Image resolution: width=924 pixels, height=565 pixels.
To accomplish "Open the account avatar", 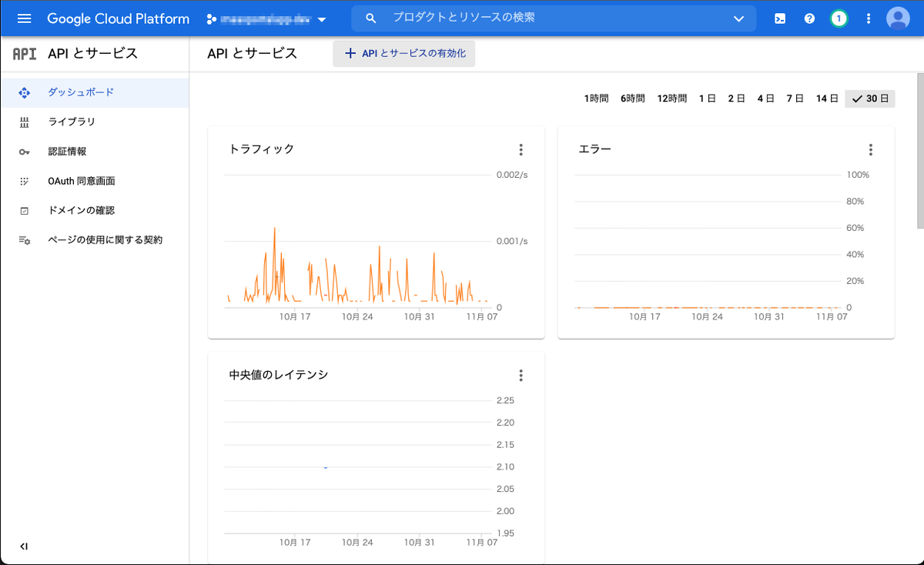I will tap(898, 18).
